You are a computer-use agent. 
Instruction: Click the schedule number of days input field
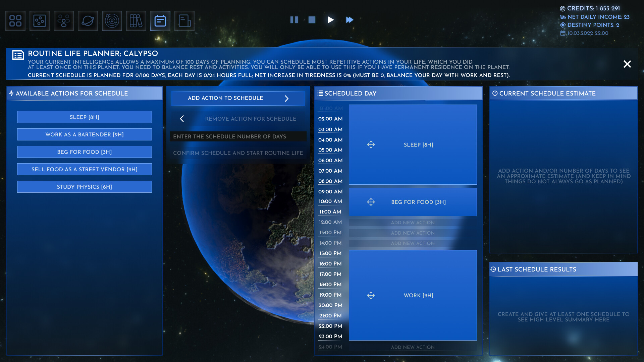click(x=238, y=136)
